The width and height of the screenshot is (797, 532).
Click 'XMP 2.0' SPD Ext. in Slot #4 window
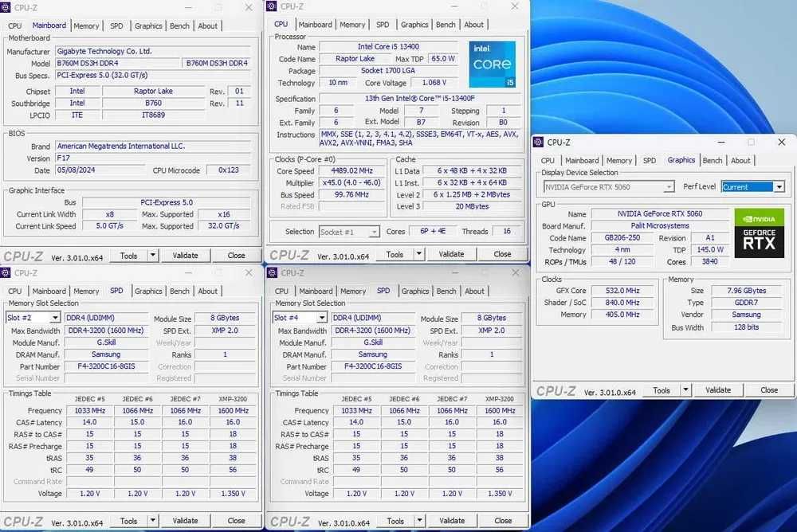[x=492, y=331]
